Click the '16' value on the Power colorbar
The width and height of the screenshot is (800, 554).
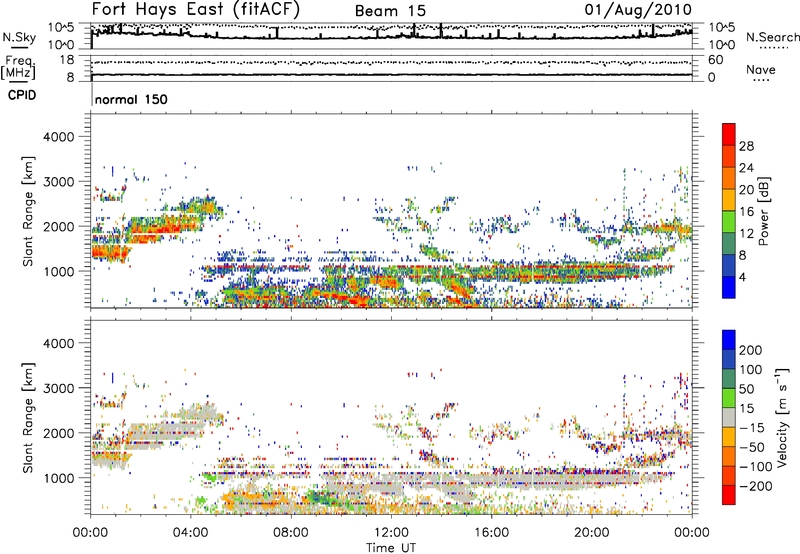746,212
